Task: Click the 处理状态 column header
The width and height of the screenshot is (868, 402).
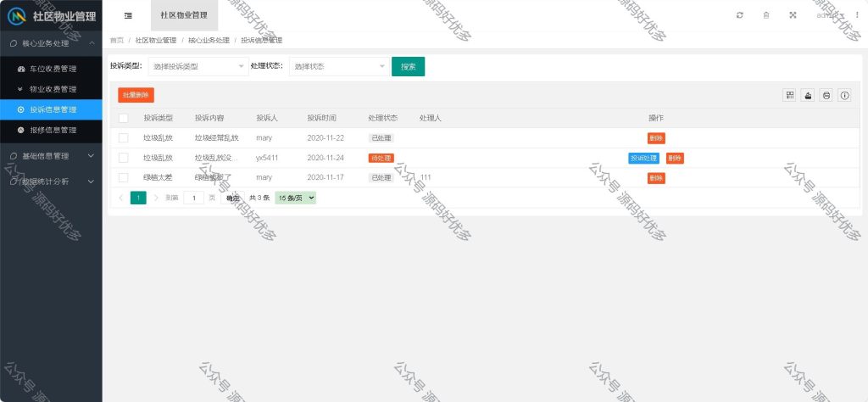Action: point(383,118)
